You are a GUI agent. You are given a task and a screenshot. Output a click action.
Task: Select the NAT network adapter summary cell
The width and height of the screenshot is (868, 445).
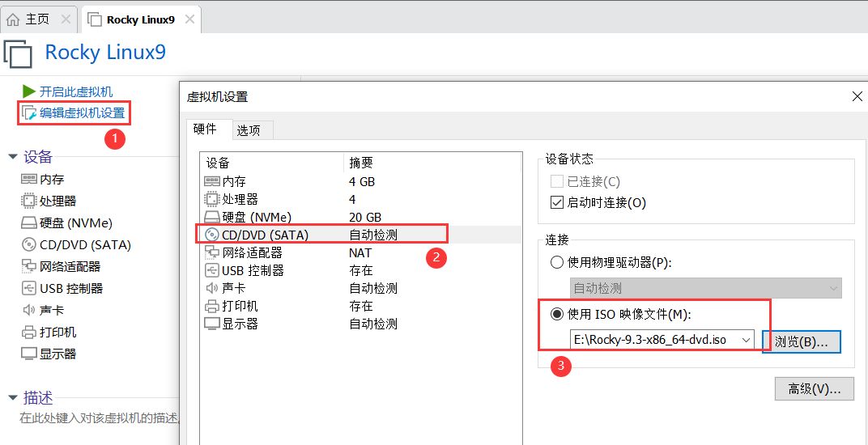tap(360, 253)
